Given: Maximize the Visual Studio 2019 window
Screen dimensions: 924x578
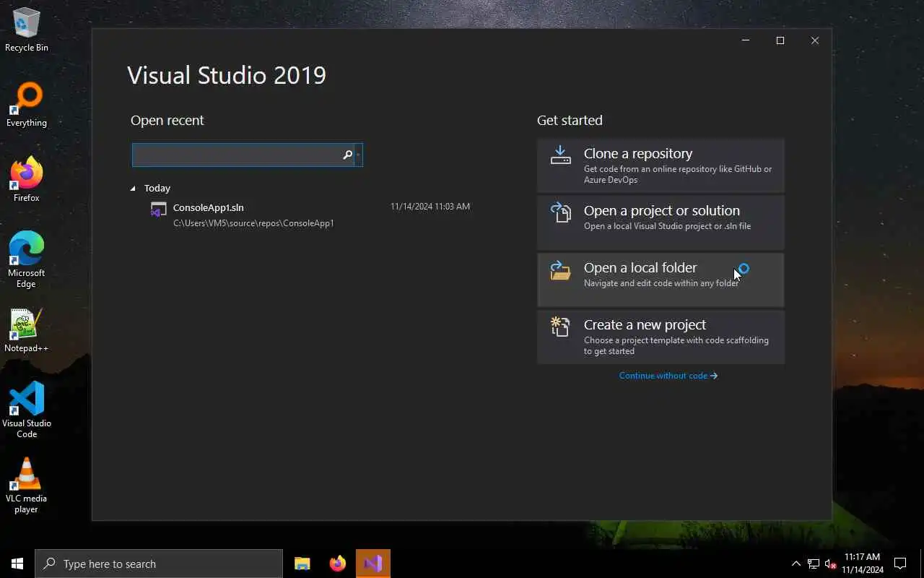Looking at the screenshot, I should pos(780,40).
